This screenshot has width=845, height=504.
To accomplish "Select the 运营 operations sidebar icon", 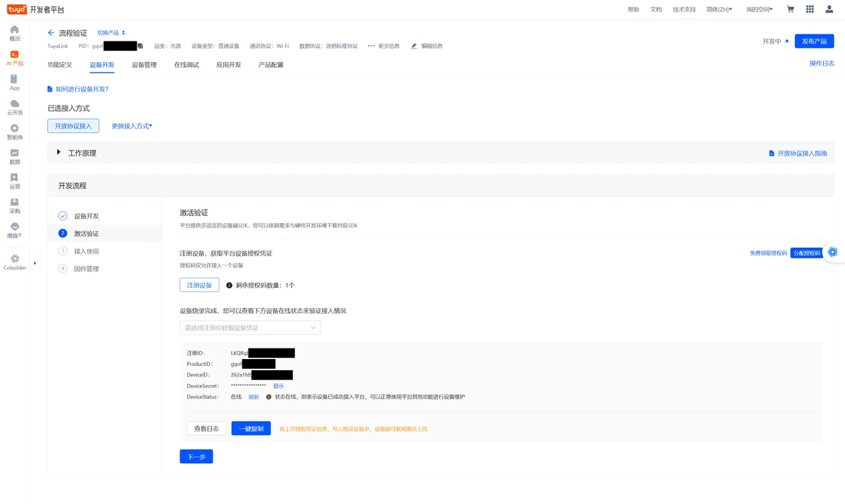I will click(15, 177).
